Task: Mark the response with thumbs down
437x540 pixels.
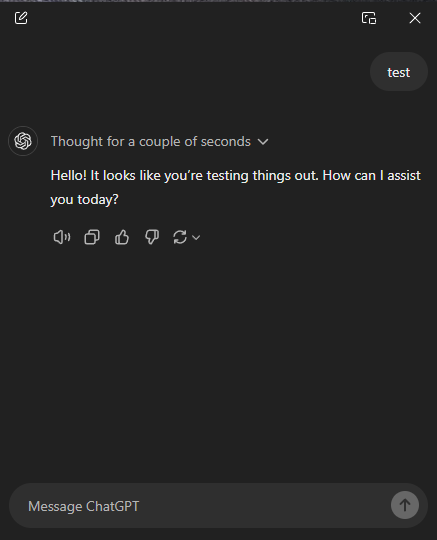Action: (x=152, y=237)
